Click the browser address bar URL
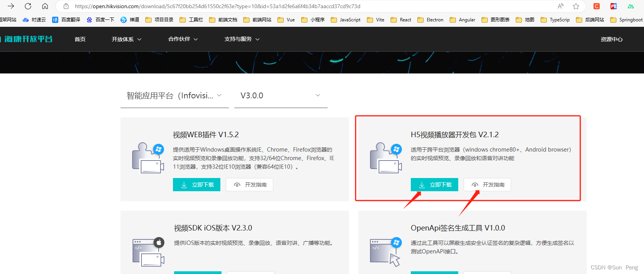644x274 pixels. (x=218, y=6)
